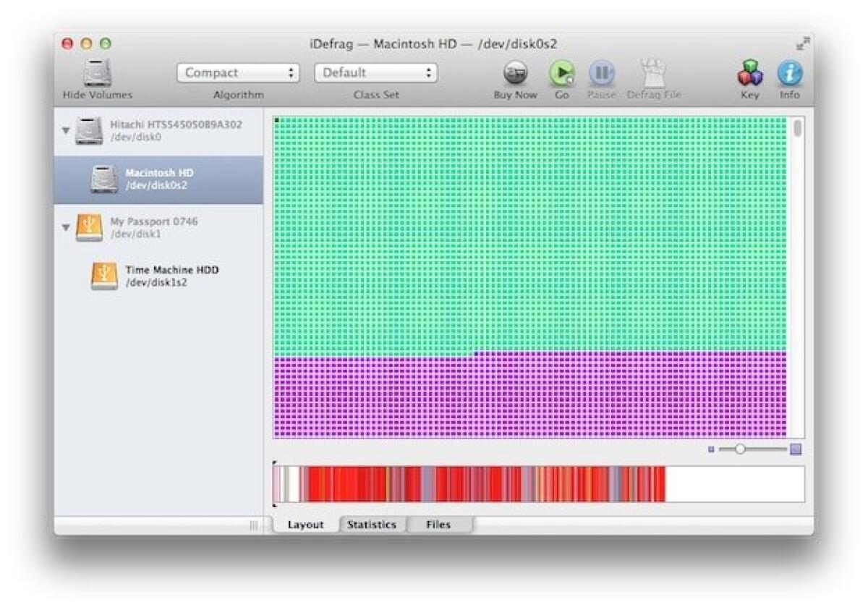Click the Buy Now icon
The width and height of the screenshot is (868, 610).
pyautogui.click(x=515, y=72)
